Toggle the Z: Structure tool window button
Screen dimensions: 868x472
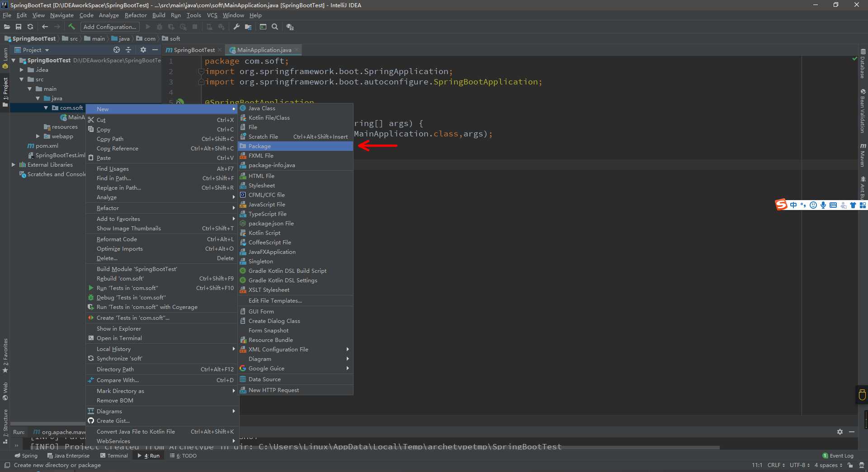[5, 426]
